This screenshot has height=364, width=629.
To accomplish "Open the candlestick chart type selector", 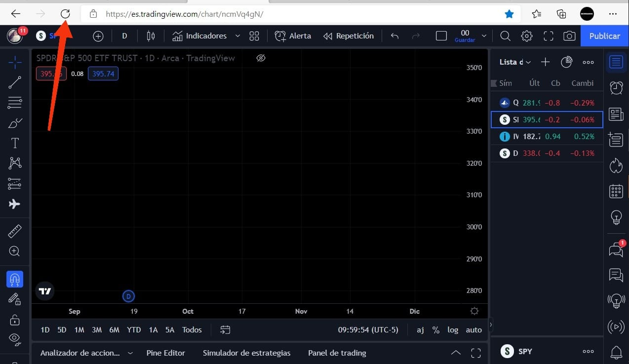I will pos(151,36).
